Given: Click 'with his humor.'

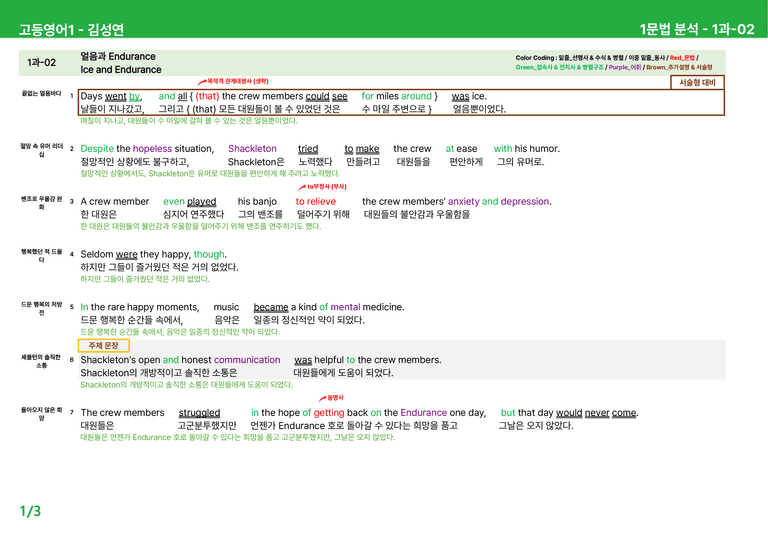Looking at the screenshot, I should click(x=527, y=149).
